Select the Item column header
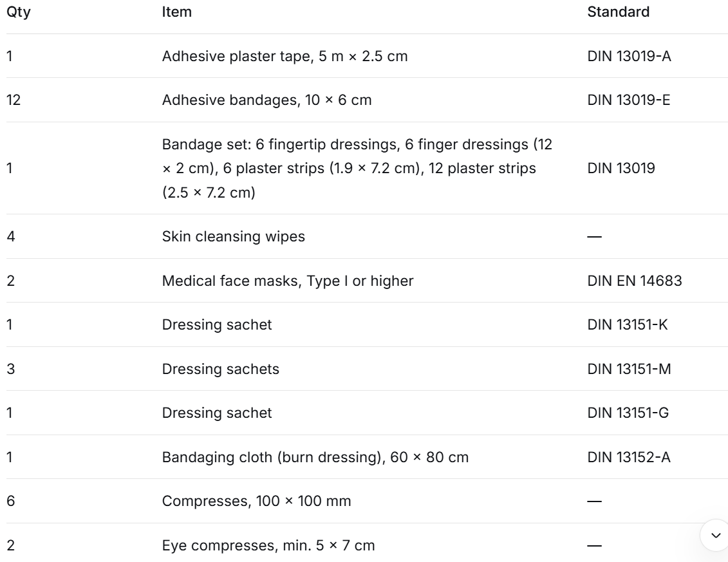The height and width of the screenshot is (562, 728). (x=176, y=12)
